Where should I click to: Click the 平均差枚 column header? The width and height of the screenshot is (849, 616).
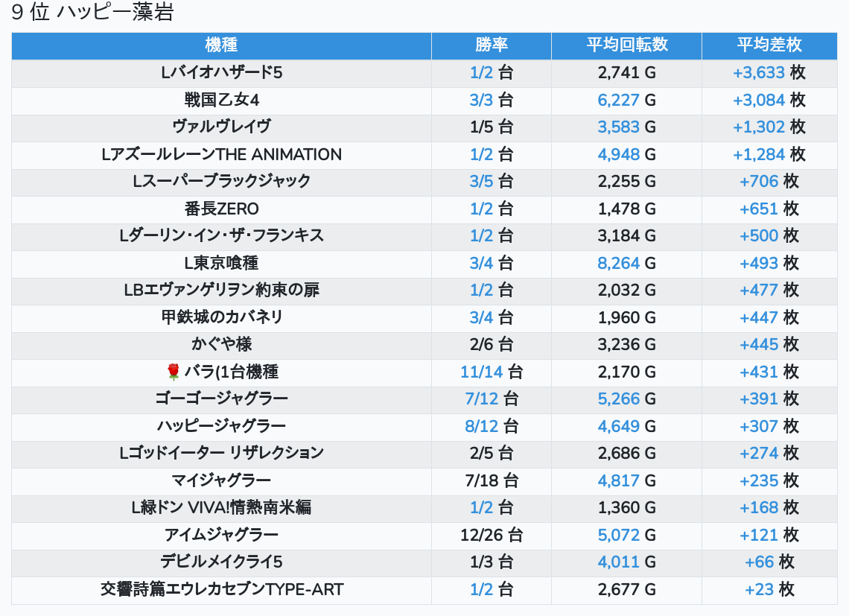[769, 45]
